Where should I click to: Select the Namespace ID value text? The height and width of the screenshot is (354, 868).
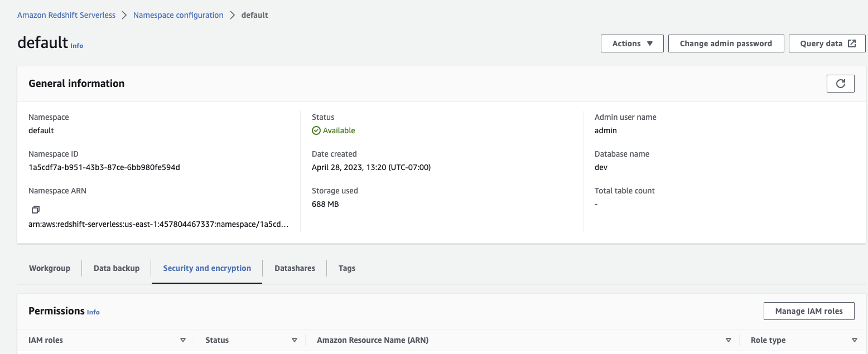104,167
